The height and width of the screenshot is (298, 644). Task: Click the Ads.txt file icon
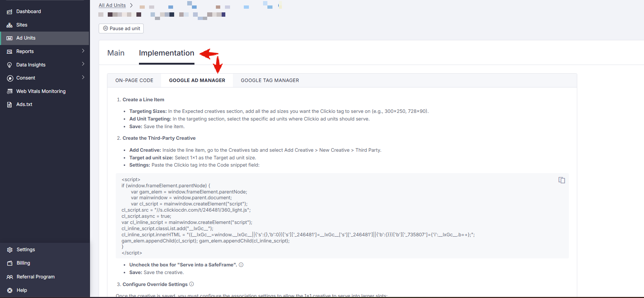coord(9,105)
